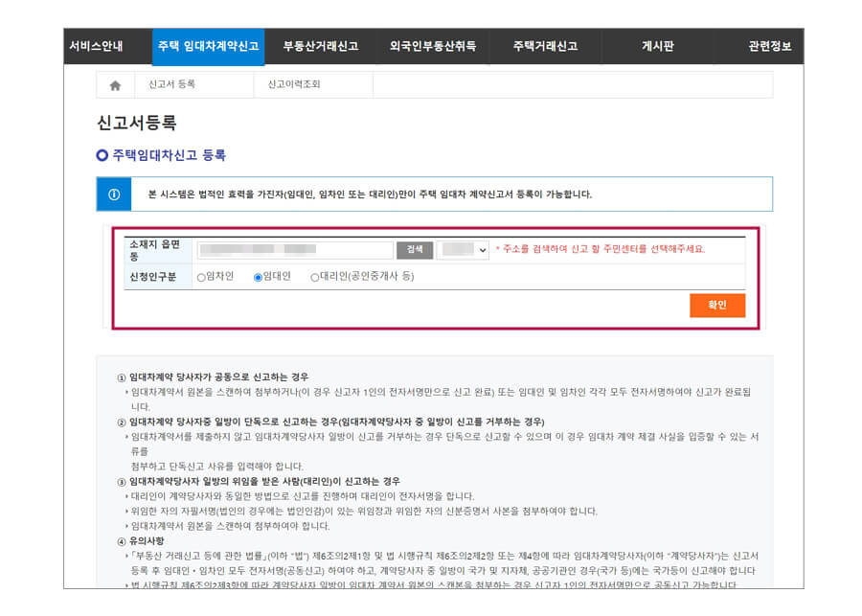
Task: Open 외국인부동산취득 menu
Action: tap(433, 46)
